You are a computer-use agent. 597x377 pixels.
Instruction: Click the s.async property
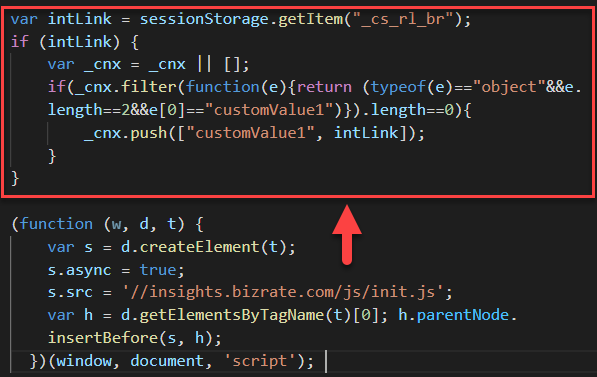coord(80,270)
